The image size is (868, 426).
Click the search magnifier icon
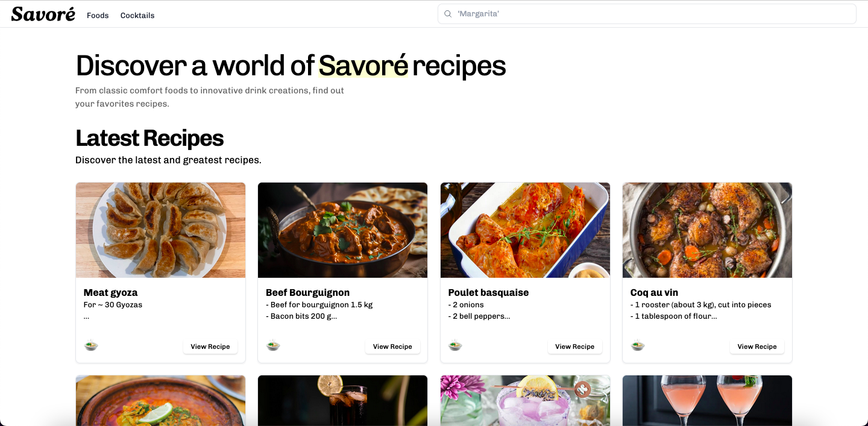click(448, 14)
